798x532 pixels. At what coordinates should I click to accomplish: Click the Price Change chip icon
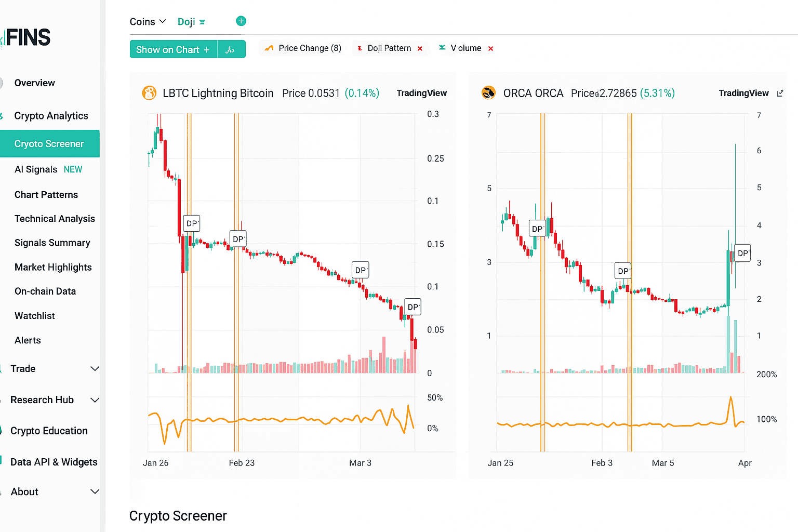(269, 48)
